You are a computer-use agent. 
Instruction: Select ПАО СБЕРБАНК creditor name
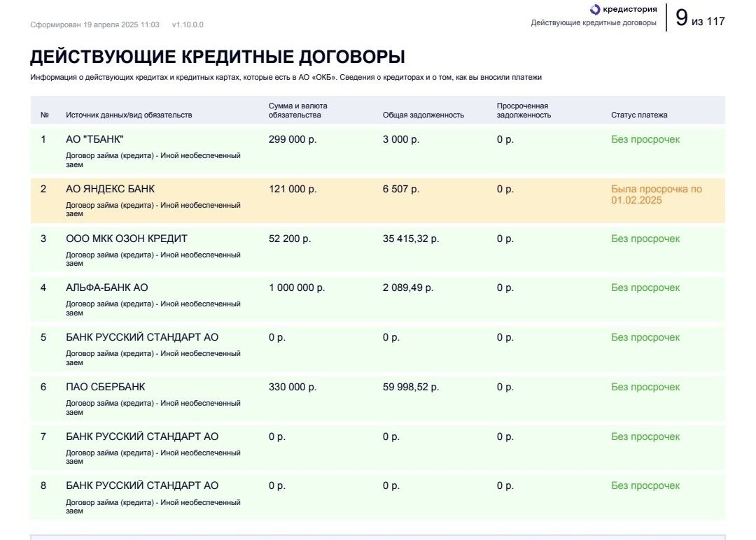(x=105, y=387)
